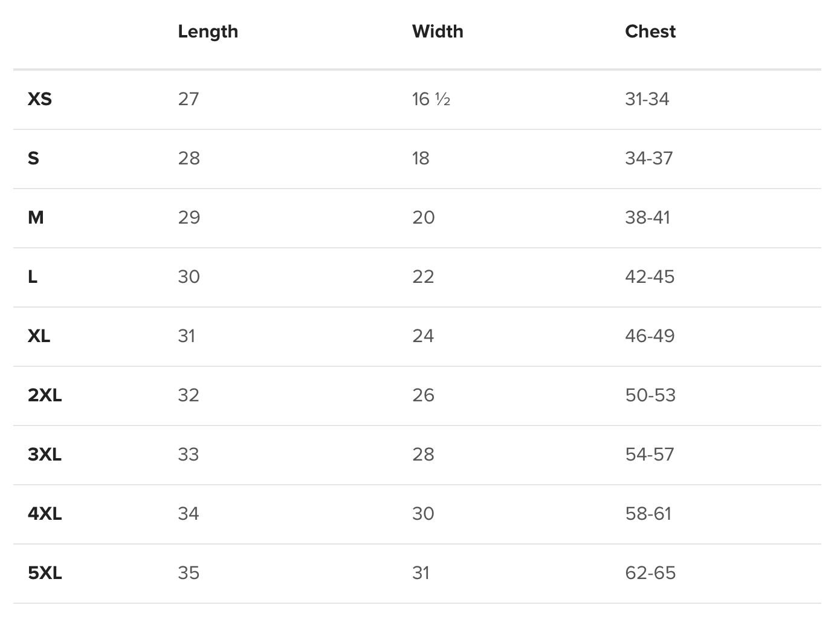Click the 2XL width value 26

tap(423, 395)
